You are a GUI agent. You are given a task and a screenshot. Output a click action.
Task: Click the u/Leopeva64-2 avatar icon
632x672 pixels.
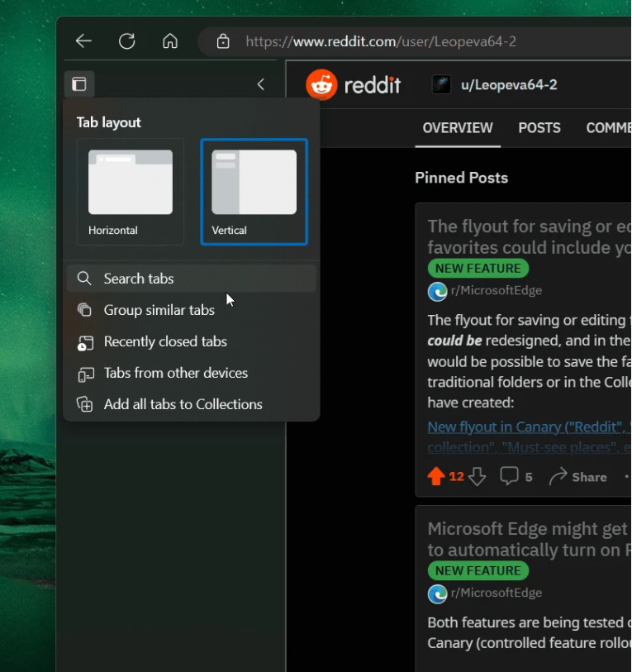point(441,84)
